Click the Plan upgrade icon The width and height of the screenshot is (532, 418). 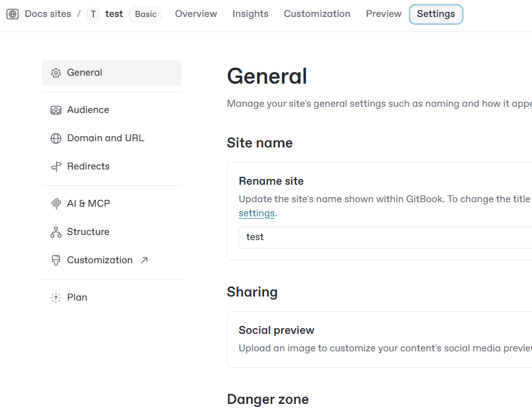(55, 298)
